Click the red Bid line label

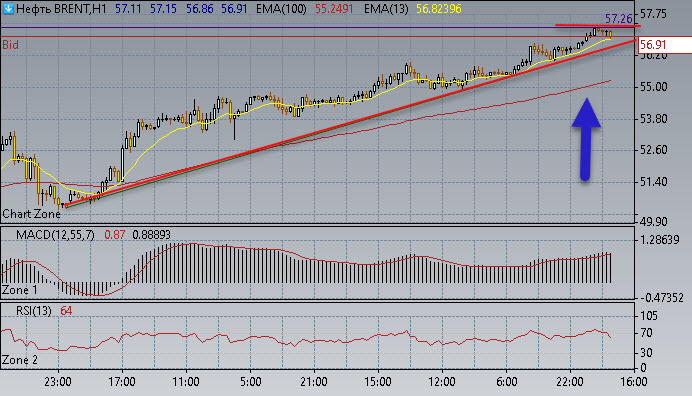click(11, 45)
